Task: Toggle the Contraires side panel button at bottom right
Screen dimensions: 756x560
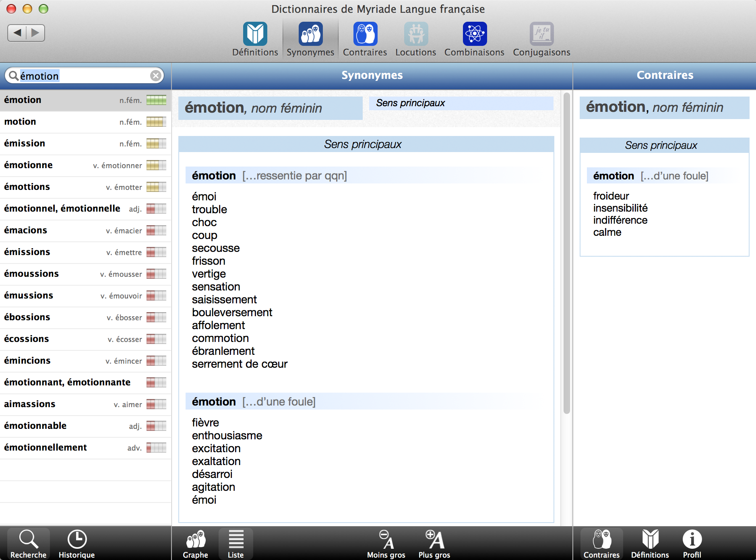Action: (601, 544)
